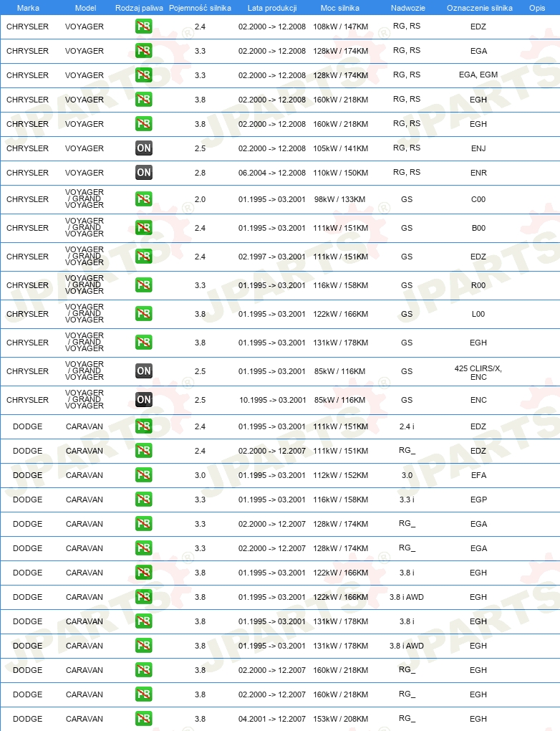Click petrol icon in Voyager EGA, EGM row

click(x=143, y=75)
